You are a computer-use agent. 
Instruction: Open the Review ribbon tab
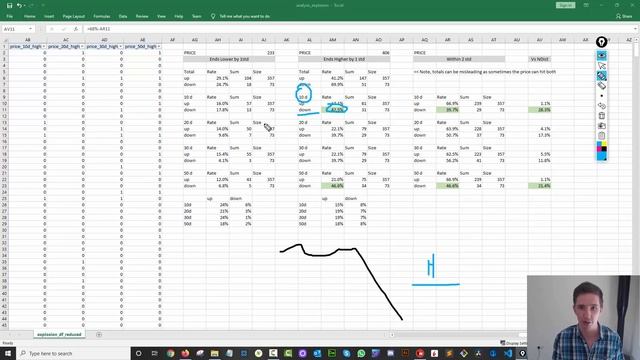coord(142,16)
